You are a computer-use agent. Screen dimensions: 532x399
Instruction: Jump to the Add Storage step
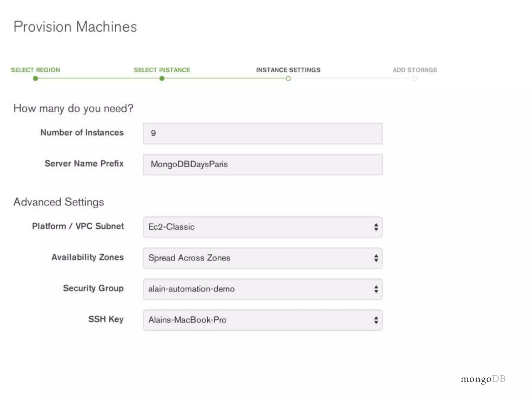415,70
